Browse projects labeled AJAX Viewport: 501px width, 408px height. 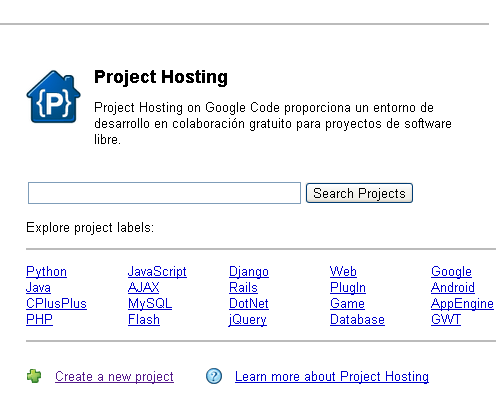[x=144, y=287]
